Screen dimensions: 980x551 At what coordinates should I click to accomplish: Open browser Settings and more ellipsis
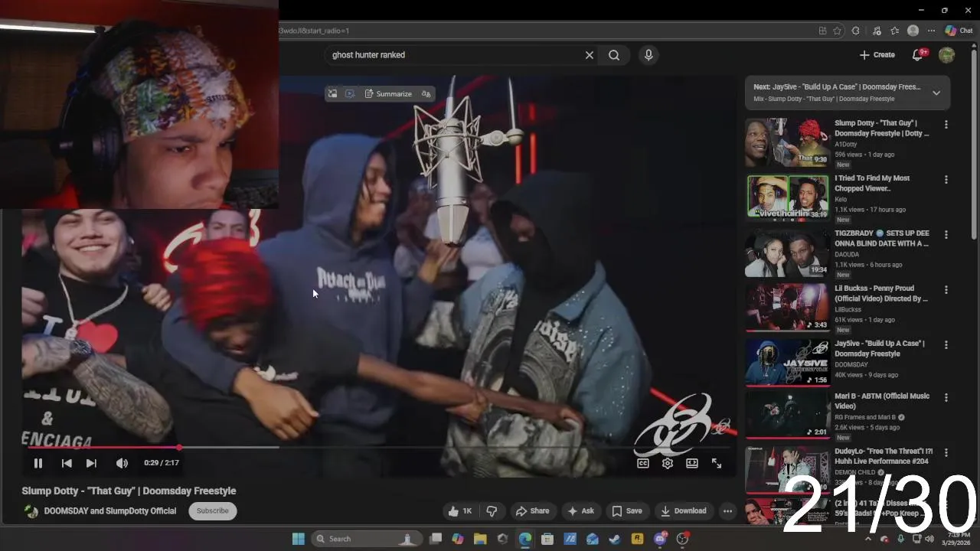point(931,31)
